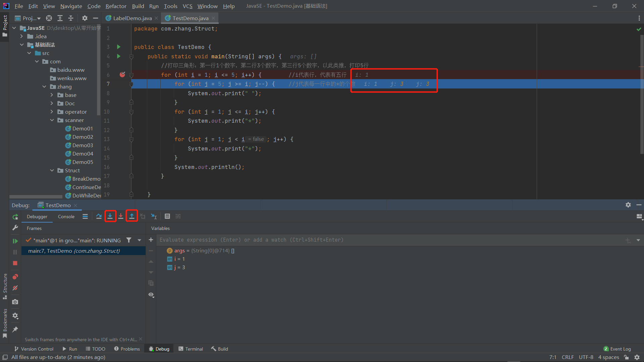This screenshot has width=644, height=362.
Task: Open the Refactor menu
Action: [116, 6]
